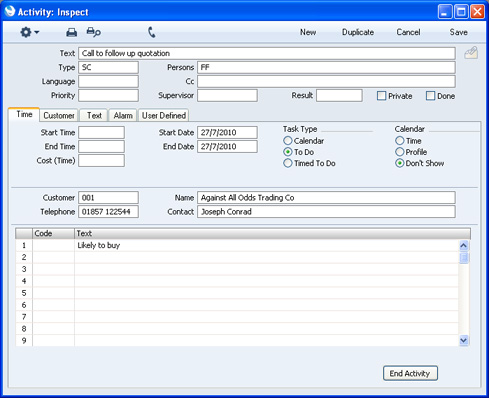The image size is (489, 398).
Task: Select row number 9 in the grid
Action: (x=24, y=341)
